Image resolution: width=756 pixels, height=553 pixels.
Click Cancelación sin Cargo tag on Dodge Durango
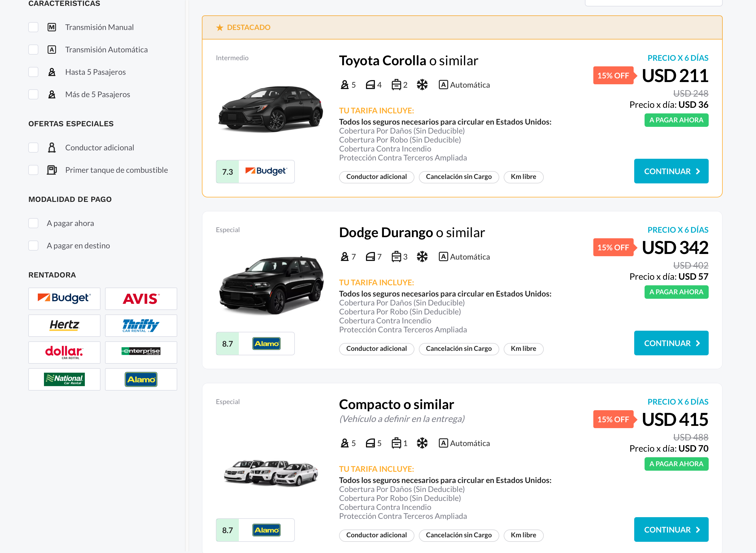pos(459,349)
